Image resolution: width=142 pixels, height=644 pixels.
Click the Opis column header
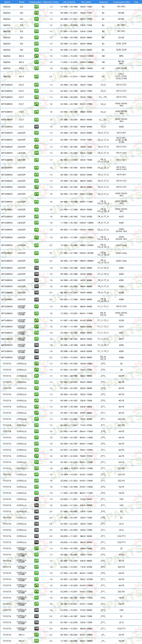pyautogui.click(x=136, y=2)
